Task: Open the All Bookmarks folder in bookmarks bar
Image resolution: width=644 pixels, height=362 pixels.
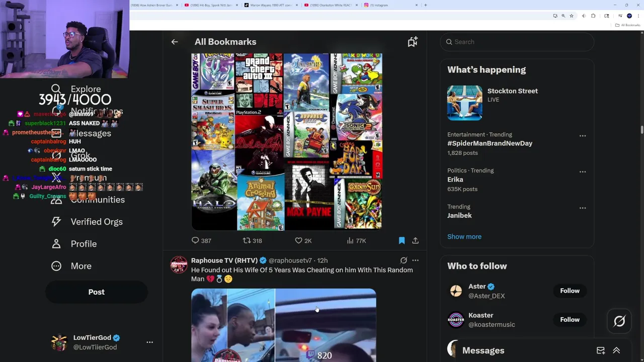Action: 628,25
